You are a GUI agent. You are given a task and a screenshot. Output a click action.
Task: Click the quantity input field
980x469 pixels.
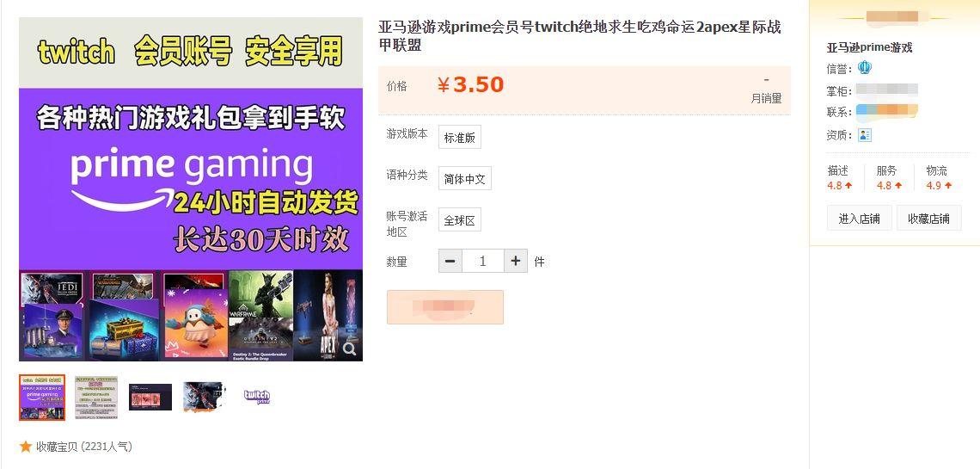482,261
